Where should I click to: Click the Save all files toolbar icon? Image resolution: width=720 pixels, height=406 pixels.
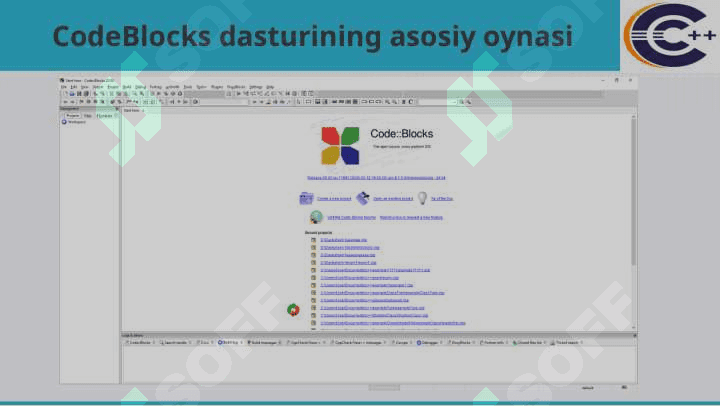[86, 94]
